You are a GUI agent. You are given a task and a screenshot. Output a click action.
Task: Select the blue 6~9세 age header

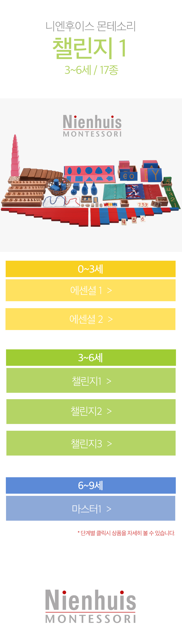coord(91,485)
